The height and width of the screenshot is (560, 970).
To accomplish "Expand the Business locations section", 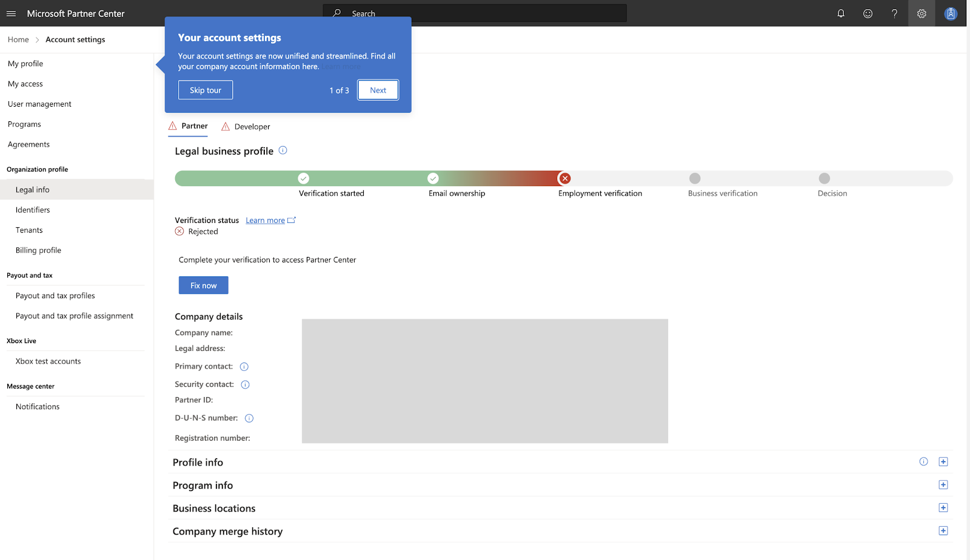I will coord(943,508).
